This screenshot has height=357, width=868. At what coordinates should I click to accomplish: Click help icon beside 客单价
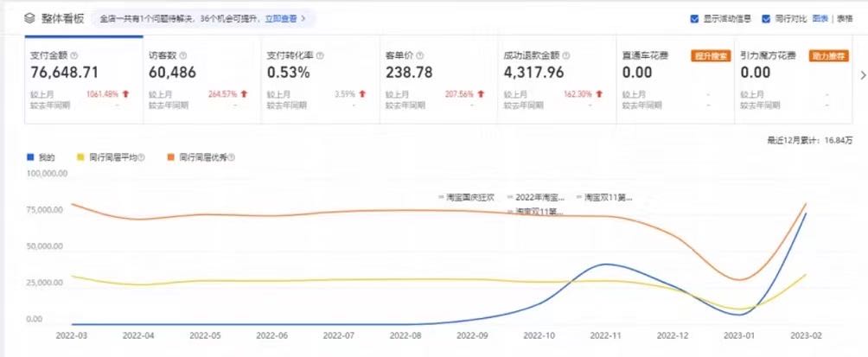point(420,55)
